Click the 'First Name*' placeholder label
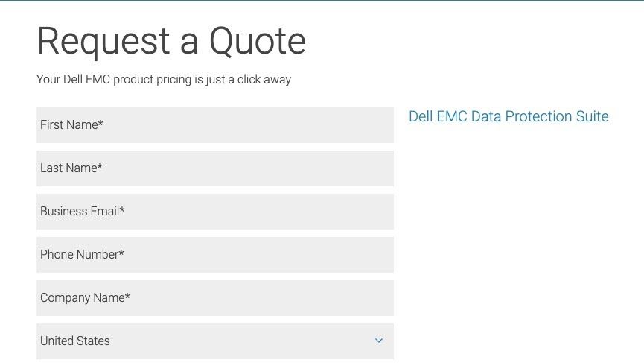The height and width of the screenshot is (363, 644). point(71,125)
